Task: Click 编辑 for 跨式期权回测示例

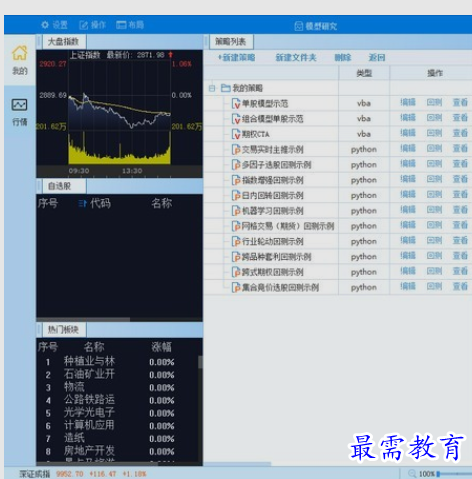Action: point(408,271)
